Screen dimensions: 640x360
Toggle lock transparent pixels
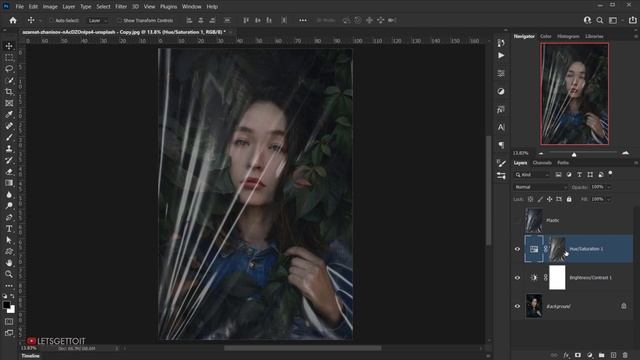coord(530,199)
